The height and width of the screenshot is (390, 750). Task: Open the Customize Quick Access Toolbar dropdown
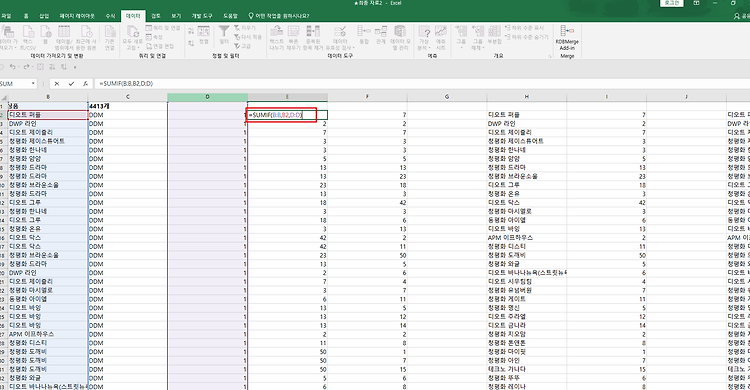(x=75, y=67)
